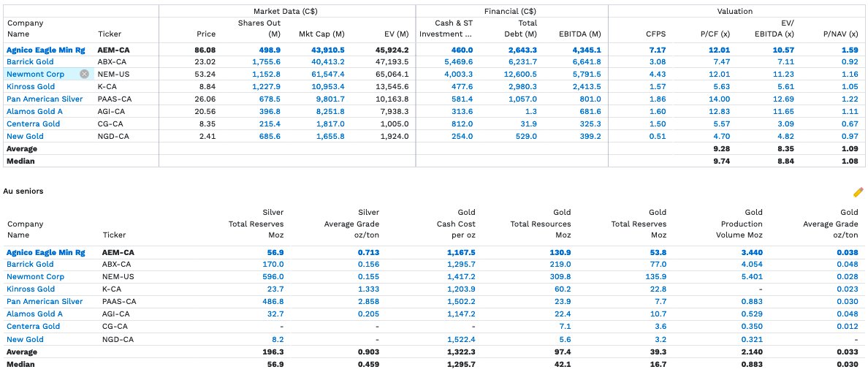868x372 pixels.
Task: Click the Financial (C$) group header
Action: 511,11
